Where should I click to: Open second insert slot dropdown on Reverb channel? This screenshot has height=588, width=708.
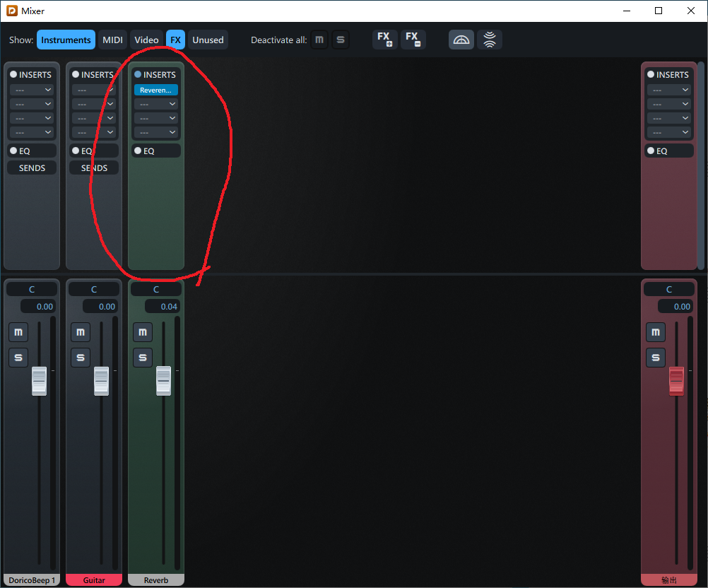(x=156, y=104)
